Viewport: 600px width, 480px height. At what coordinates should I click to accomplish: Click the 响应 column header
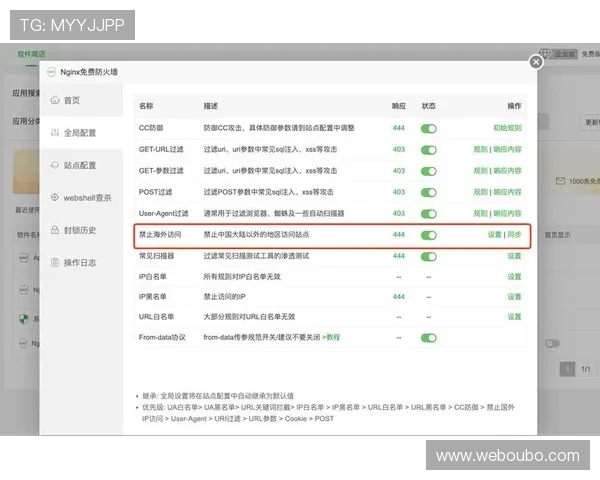(399, 106)
